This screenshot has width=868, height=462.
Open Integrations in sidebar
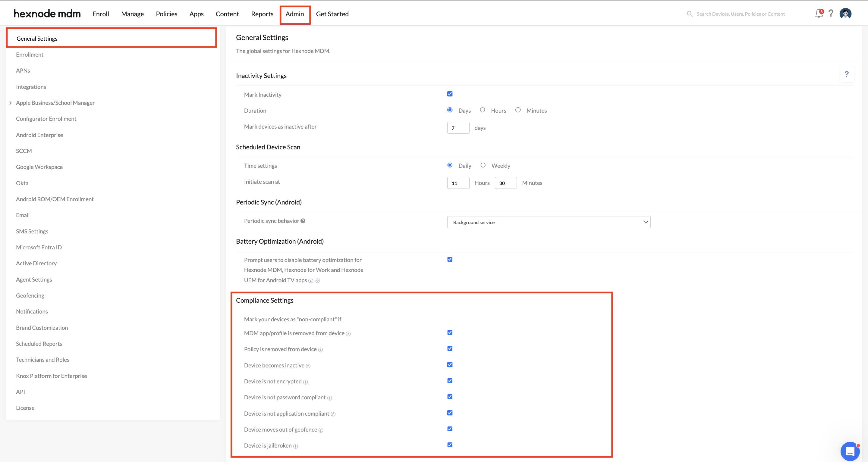31,87
